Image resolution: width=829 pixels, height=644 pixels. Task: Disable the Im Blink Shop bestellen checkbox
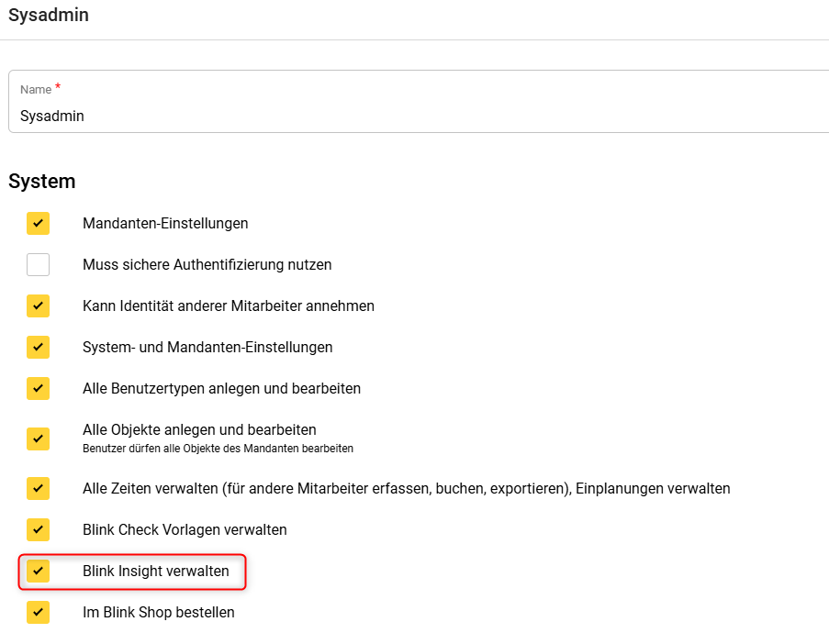point(38,612)
